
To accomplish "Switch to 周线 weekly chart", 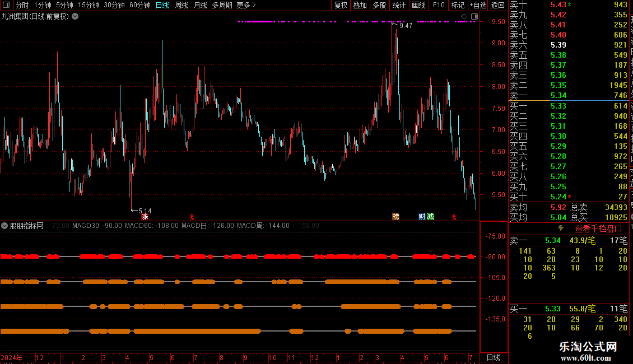I will click(x=181, y=5).
